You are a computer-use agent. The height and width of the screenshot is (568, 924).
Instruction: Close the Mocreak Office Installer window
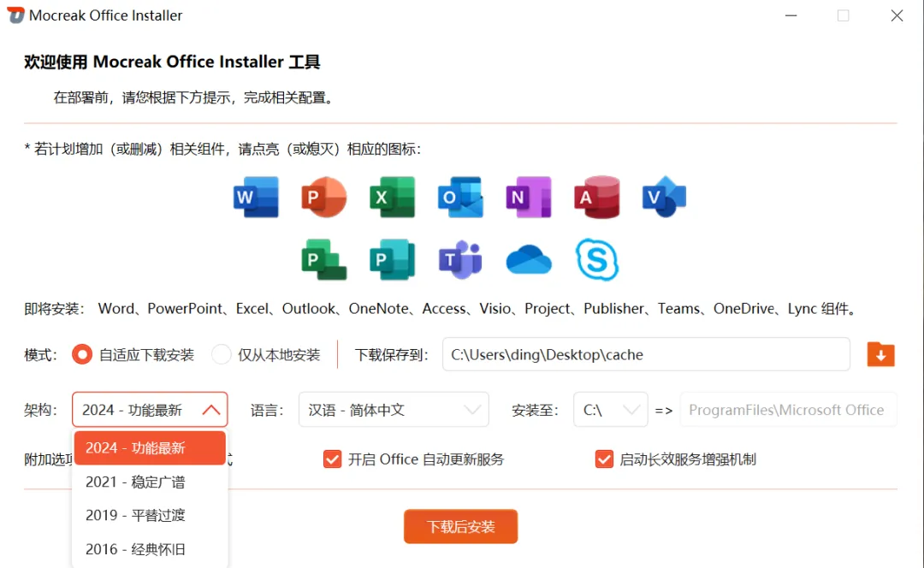pos(897,15)
